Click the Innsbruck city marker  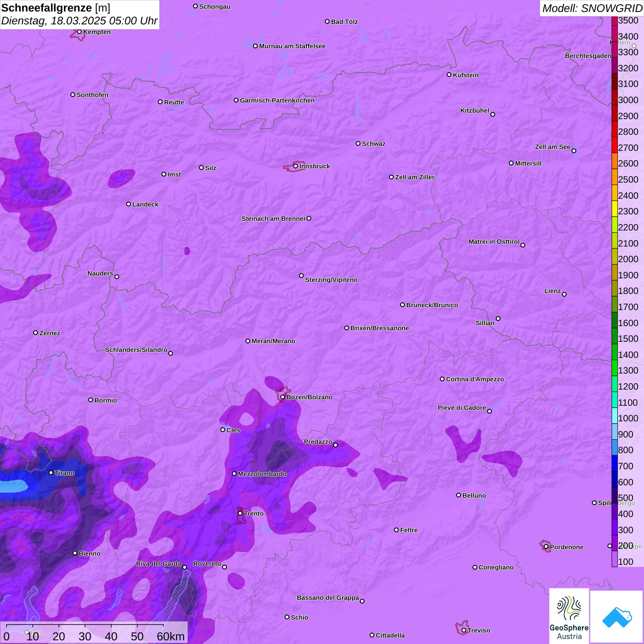[296, 166]
